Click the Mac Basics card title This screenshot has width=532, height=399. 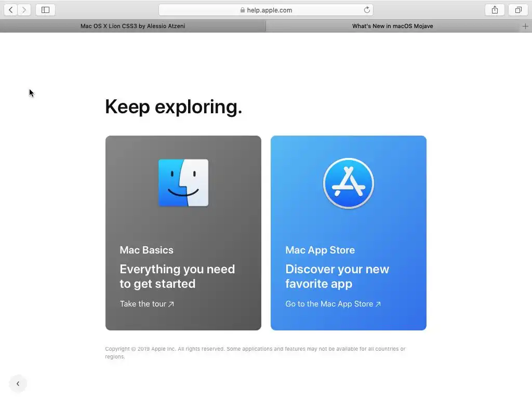[147, 250]
